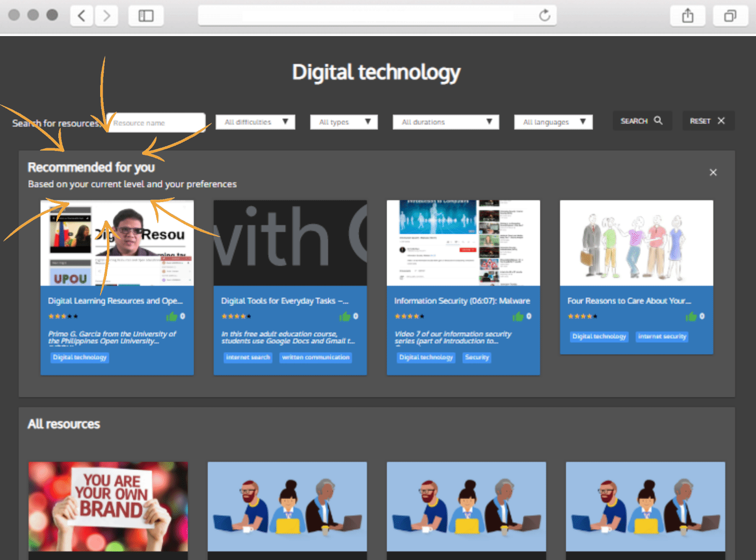The height and width of the screenshot is (560, 756).
Task: Toggle the browser sidebar icon
Action: click(146, 16)
